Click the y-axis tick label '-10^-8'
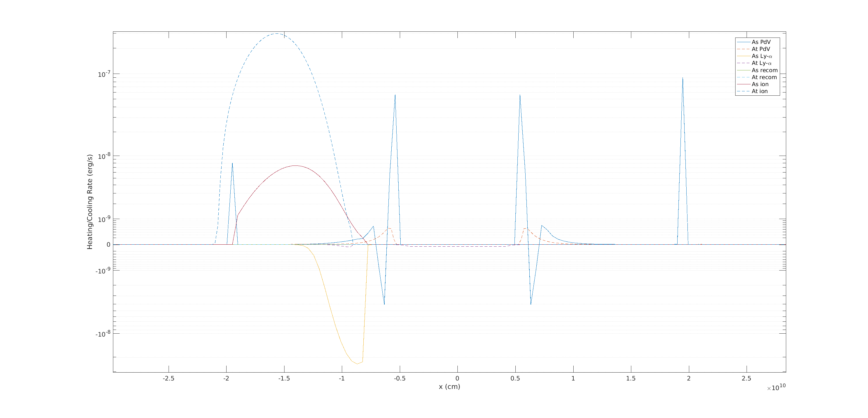 (103, 334)
